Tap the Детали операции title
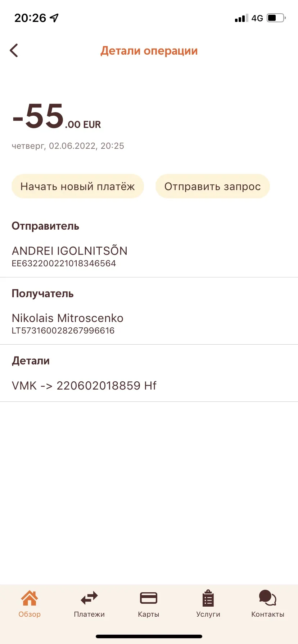 (x=149, y=51)
